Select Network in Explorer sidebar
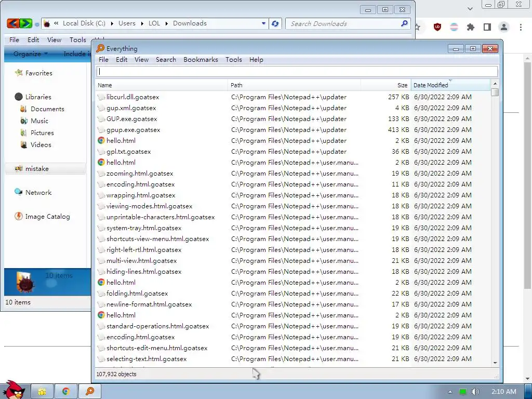 click(x=33, y=192)
